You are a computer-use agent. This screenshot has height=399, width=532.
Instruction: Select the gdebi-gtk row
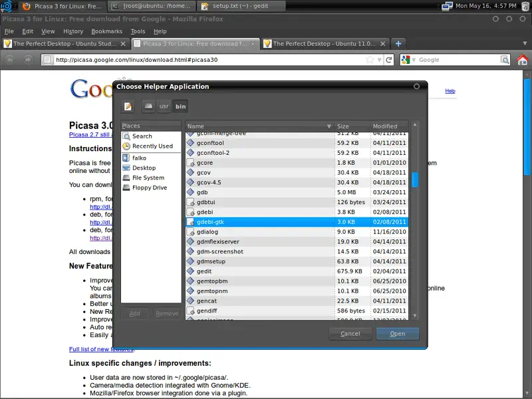click(x=297, y=222)
